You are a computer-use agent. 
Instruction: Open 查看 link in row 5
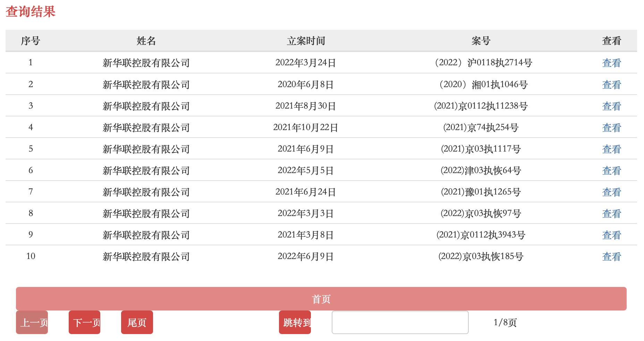(x=611, y=149)
